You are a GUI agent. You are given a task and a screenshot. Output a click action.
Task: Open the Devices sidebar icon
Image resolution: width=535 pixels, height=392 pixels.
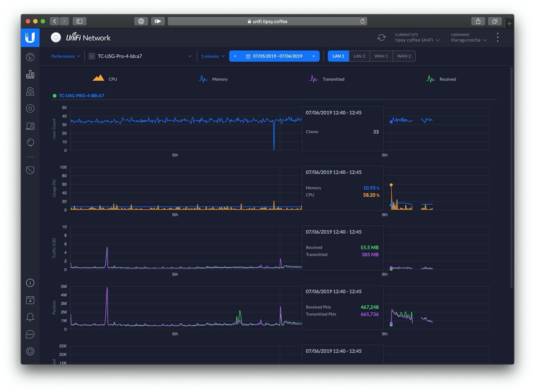30,108
